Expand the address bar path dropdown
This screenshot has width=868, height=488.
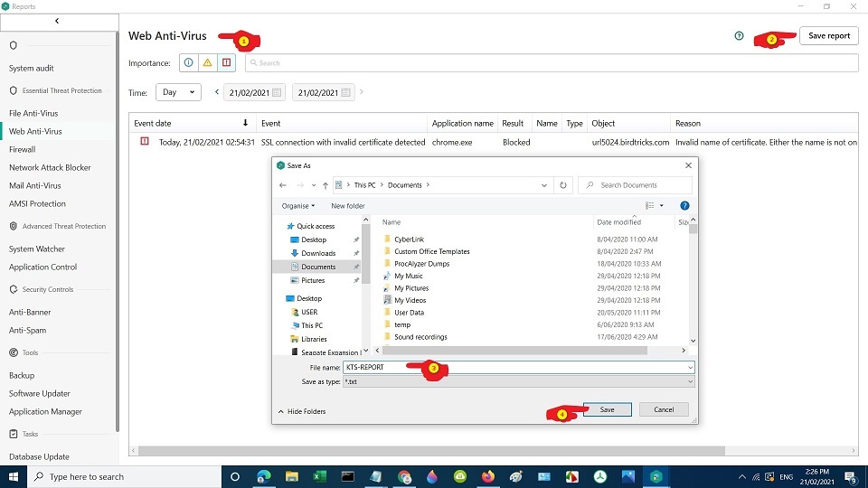click(544, 185)
